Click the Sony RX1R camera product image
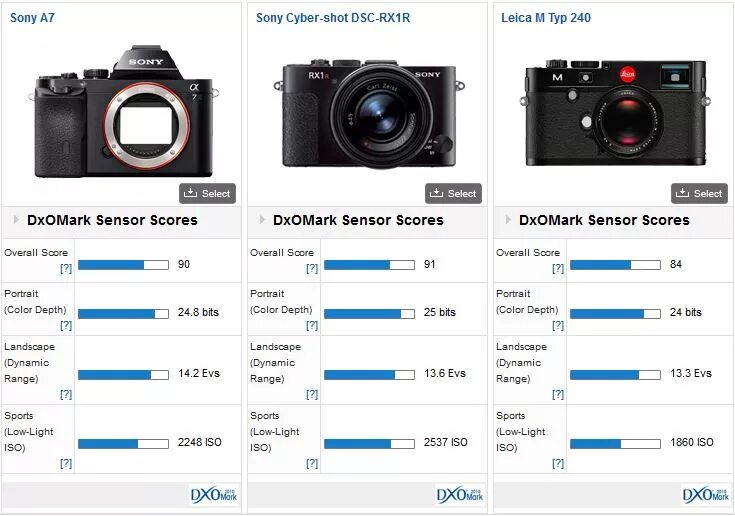 point(369,113)
